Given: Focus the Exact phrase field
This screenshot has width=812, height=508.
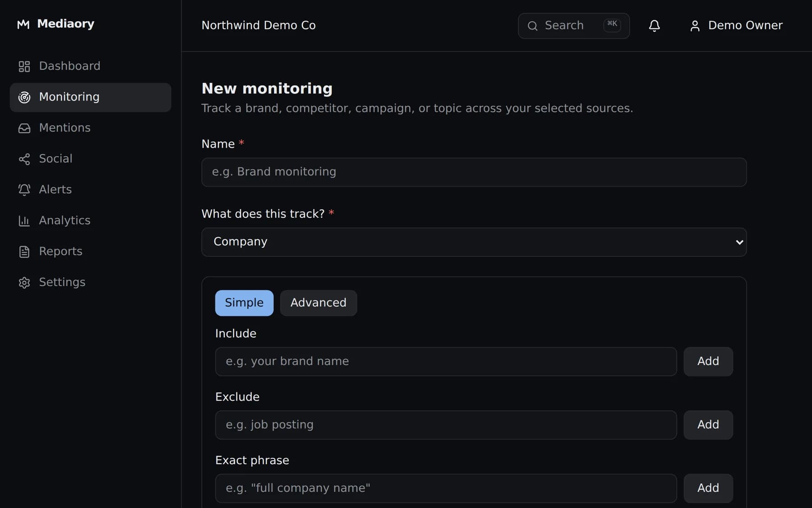Looking at the screenshot, I should click(446, 488).
